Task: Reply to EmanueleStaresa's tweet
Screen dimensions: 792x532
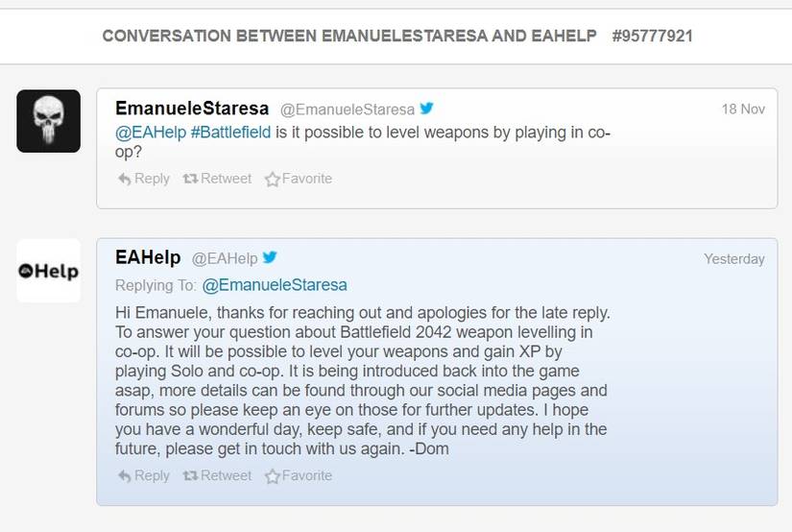Action: pos(143,179)
